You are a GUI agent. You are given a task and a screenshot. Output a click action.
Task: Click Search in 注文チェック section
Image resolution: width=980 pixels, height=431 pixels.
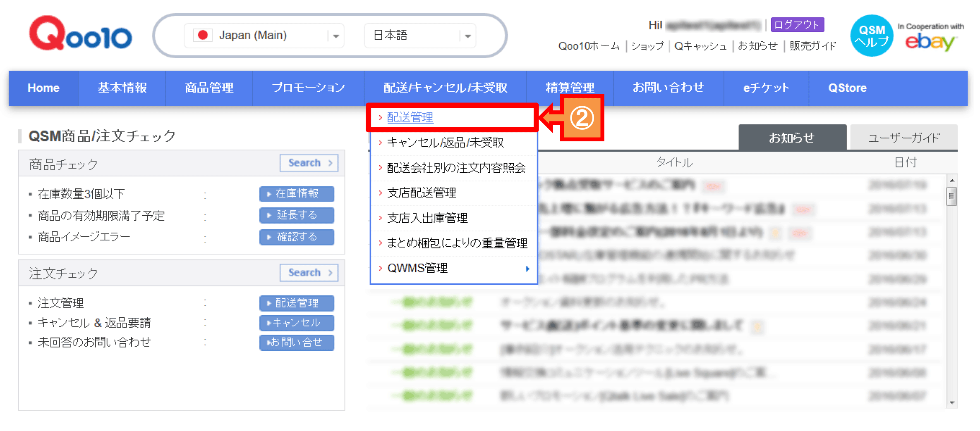point(309,273)
